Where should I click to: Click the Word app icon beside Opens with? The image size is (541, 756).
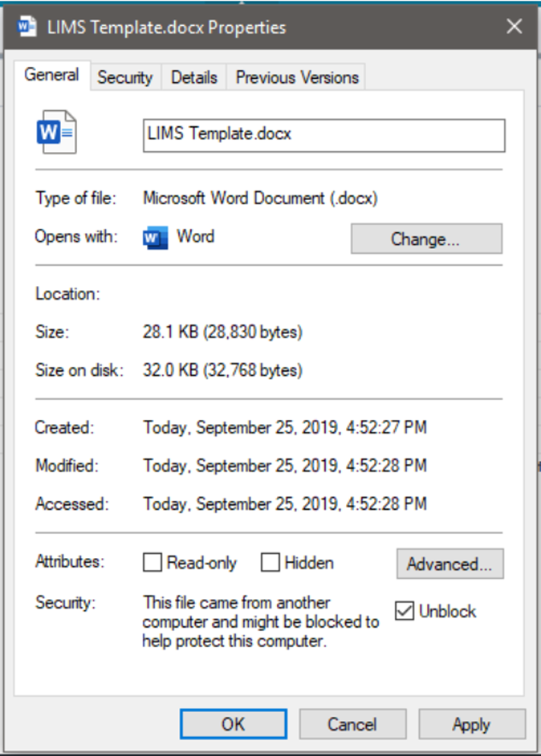(155, 238)
